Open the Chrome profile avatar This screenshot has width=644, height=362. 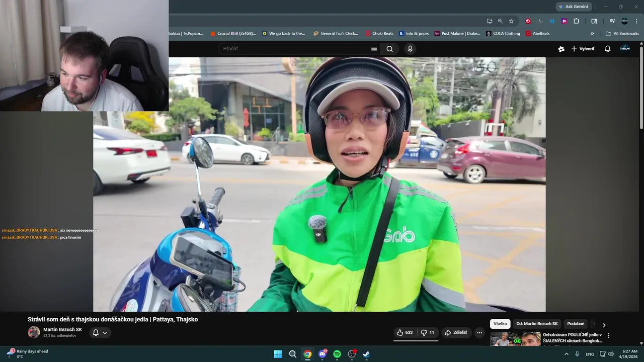tap(624, 21)
